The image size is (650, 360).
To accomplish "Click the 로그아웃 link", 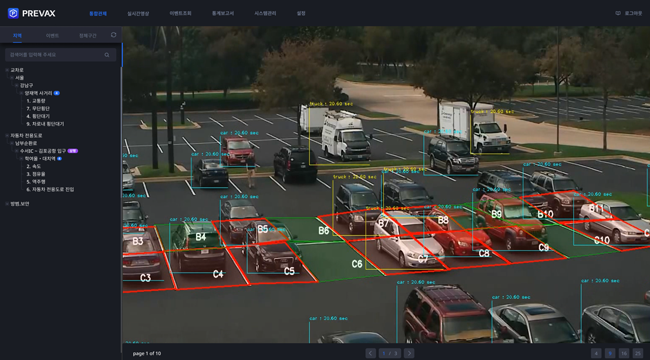I will 633,13.
